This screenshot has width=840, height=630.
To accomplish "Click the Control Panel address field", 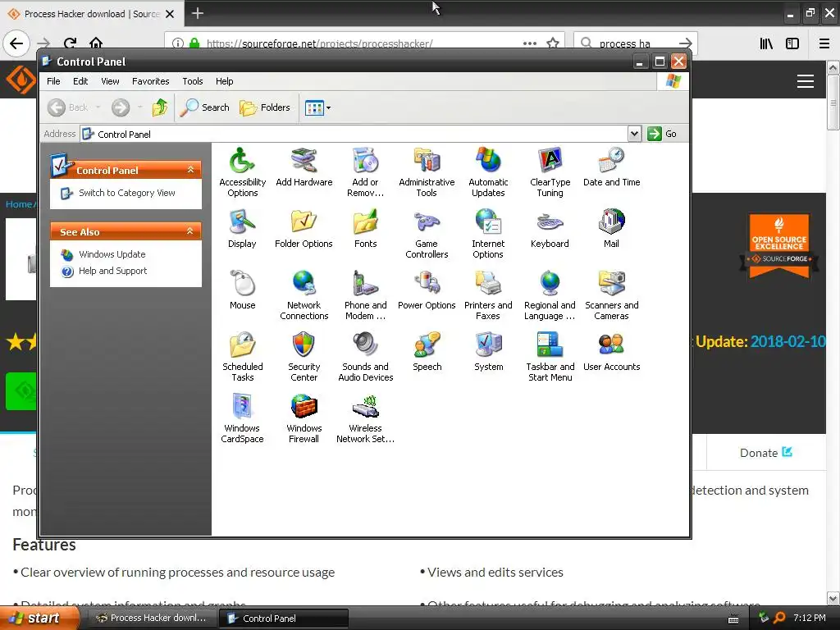I will [354, 134].
